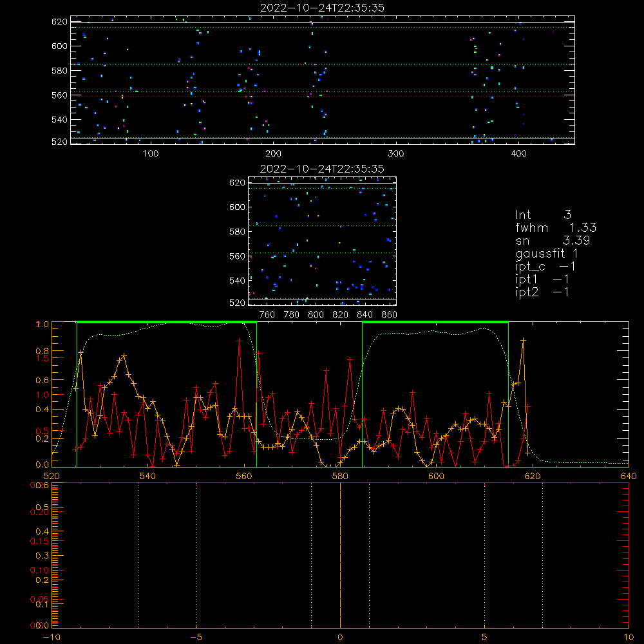Click x-axis label 800 in middle panel
The image size is (644, 644).
pyautogui.click(x=316, y=315)
